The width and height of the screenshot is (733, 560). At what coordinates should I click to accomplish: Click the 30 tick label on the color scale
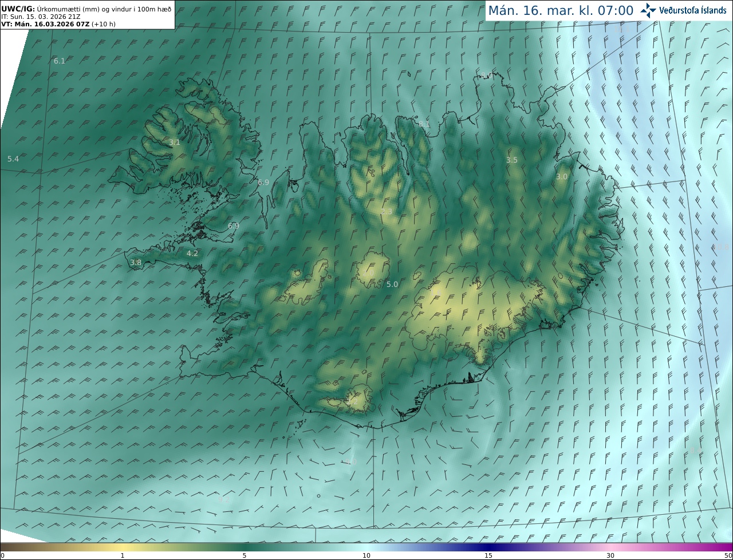[x=610, y=555]
